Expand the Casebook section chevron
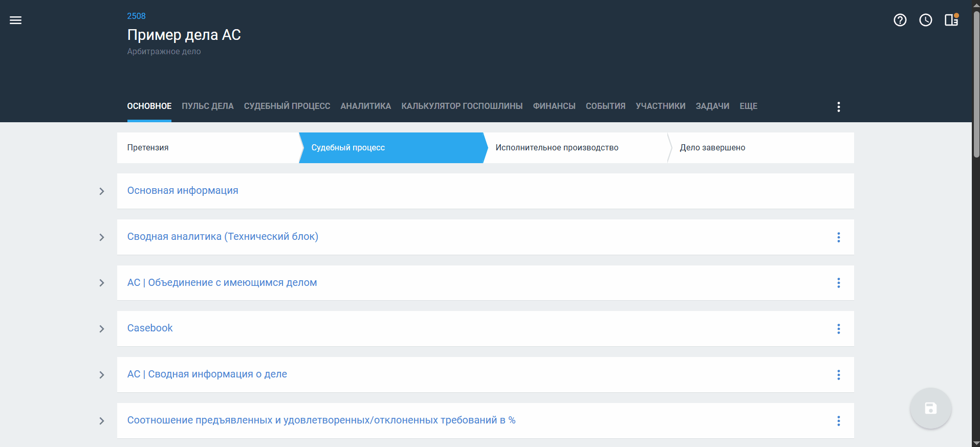The image size is (980, 447). [x=102, y=329]
